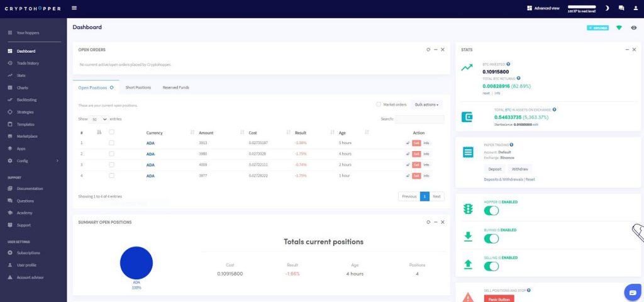Disable the Selling enabled switch
Image resolution: width=644 pixels, height=302 pixels.
pyautogui.click(x=491, y=266)
